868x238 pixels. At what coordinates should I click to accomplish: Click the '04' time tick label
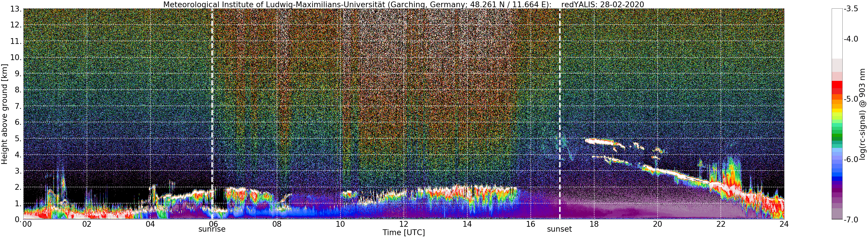pyautogui.click(x=150, y=224)
